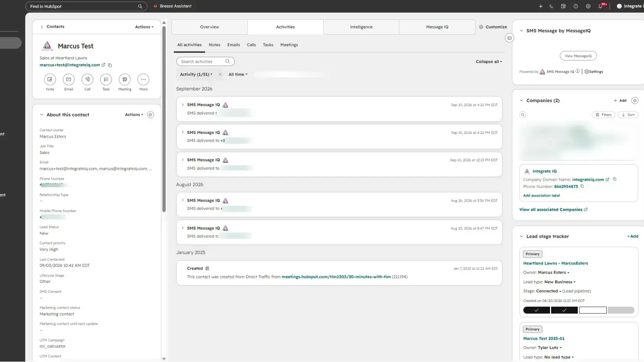The height and width of the screenshot is (362, 644).
Task: Open About this contact settings gear
Action: [150, 115]
